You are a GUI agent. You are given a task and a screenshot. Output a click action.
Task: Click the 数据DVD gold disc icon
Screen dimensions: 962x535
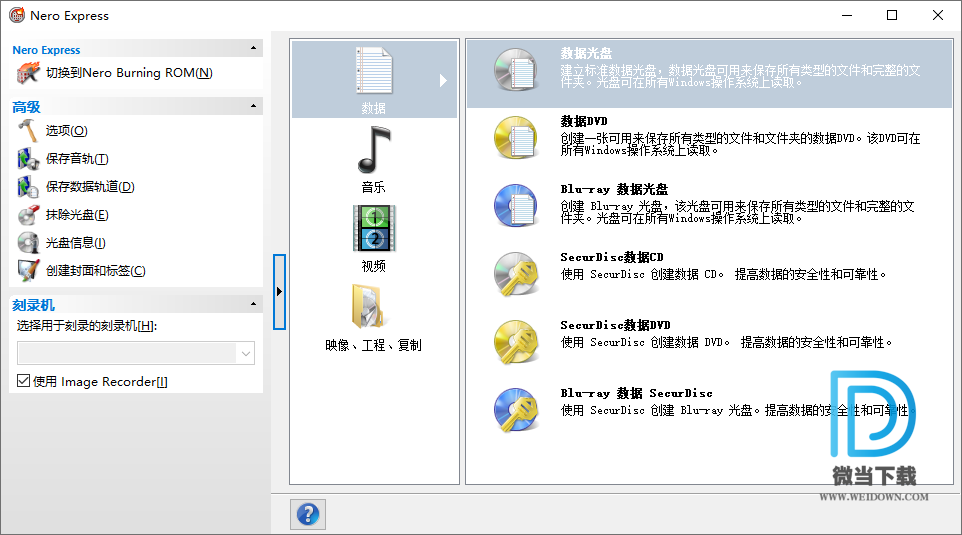pos(516,137)
